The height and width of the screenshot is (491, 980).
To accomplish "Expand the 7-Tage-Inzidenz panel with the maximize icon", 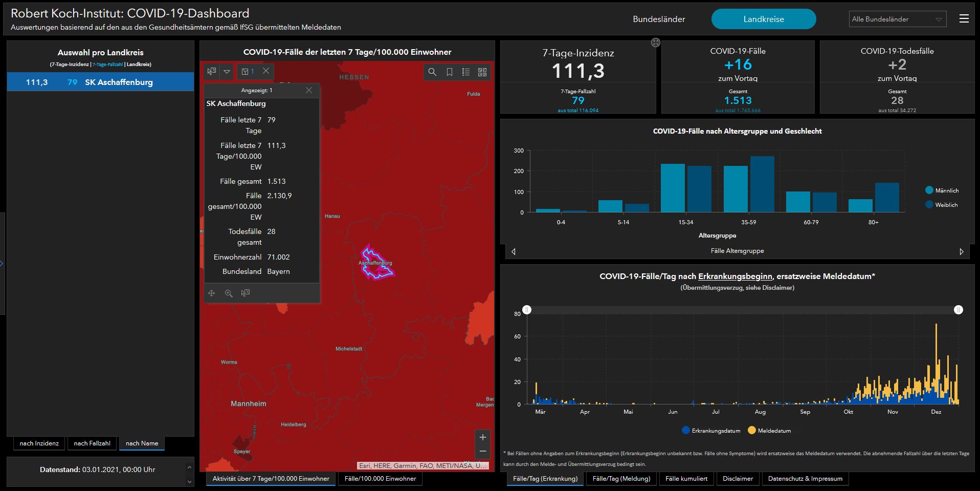I will click(655, 42).
